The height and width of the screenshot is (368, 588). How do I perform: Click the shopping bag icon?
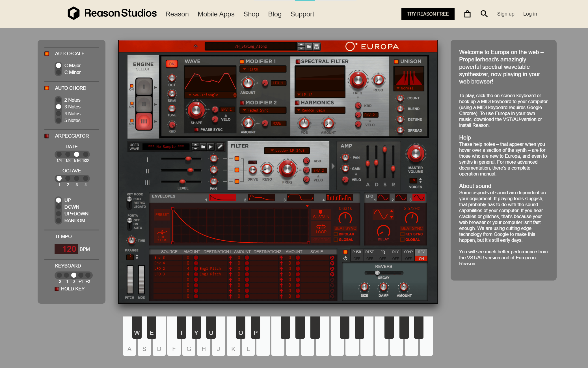click(467, 14)
